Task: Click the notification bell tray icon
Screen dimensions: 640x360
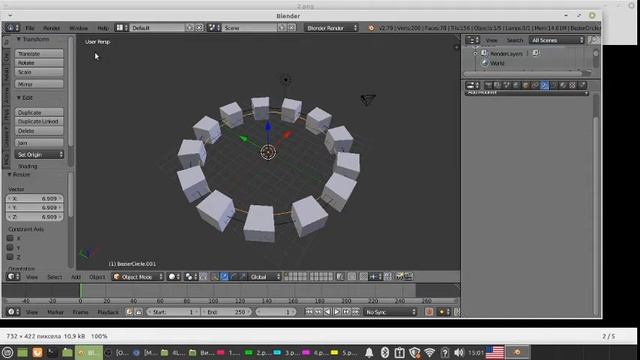Action: click(x=369, y=352)
